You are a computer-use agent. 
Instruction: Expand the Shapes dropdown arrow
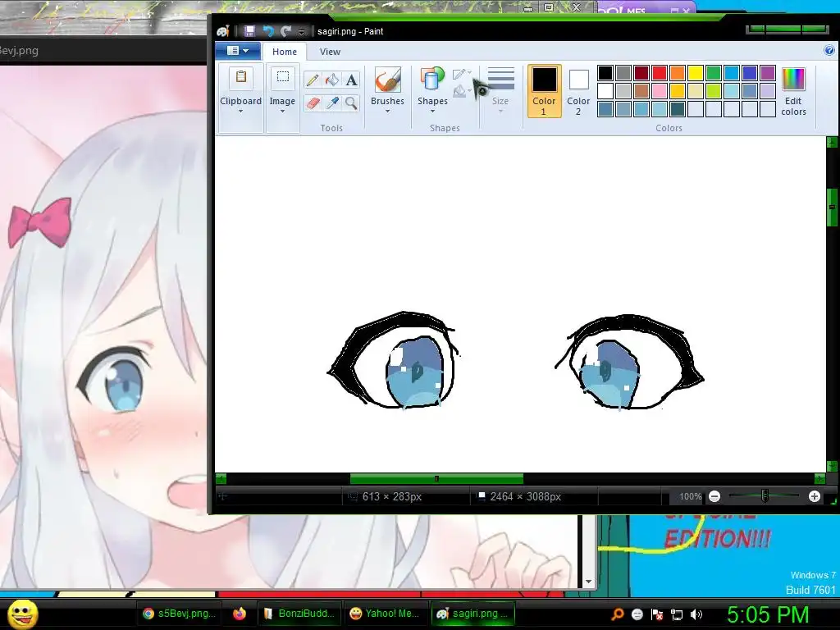pos(432,112)
